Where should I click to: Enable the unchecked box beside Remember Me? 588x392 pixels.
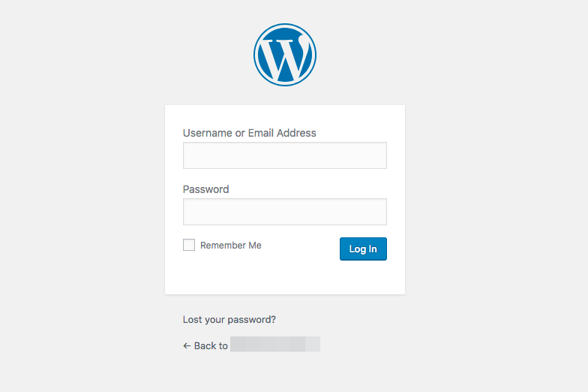(189, 245)
